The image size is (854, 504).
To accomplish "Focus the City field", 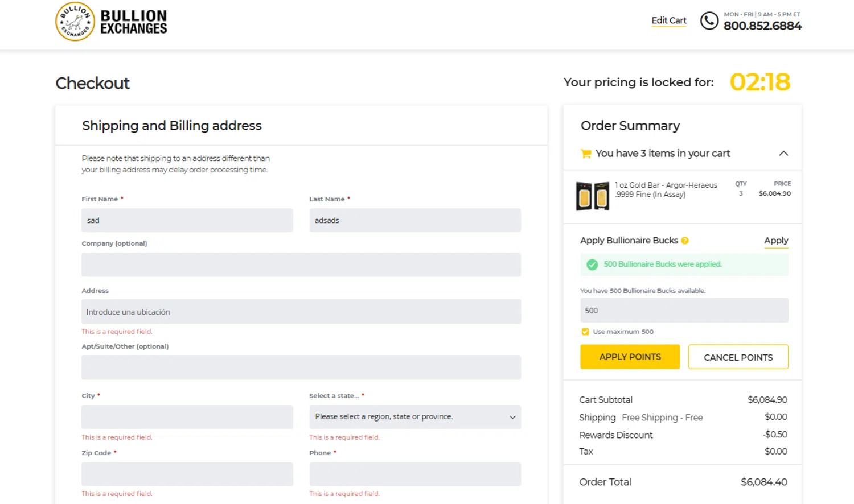I will pos(187,417).
